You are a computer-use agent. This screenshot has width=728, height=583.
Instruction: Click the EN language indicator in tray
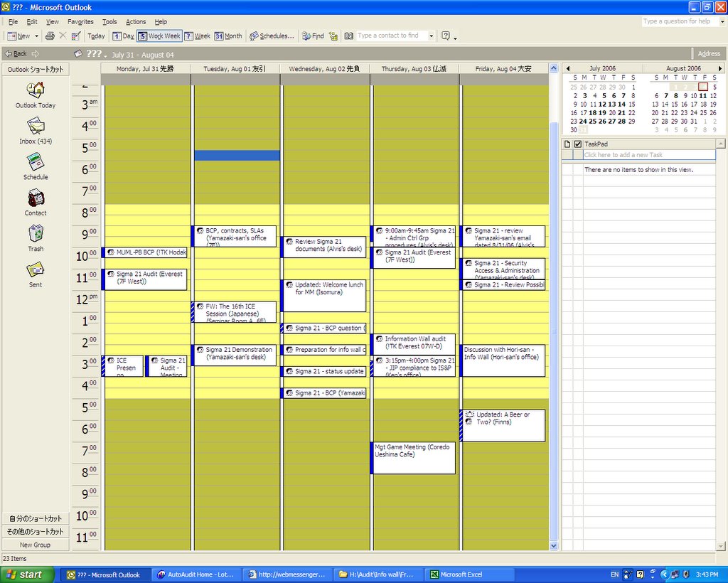coord(614,574)
